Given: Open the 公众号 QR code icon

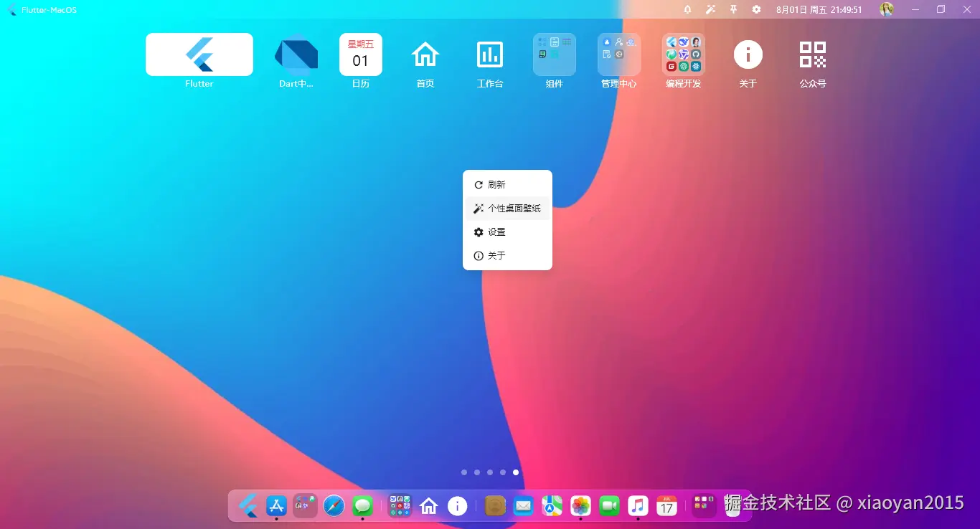Looking at the screenshot, I should coord(813,54).
